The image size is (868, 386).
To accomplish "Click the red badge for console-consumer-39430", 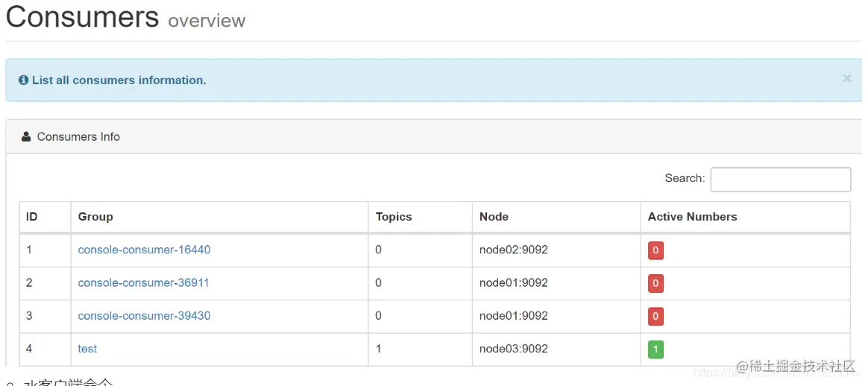I will pos(655,316).
